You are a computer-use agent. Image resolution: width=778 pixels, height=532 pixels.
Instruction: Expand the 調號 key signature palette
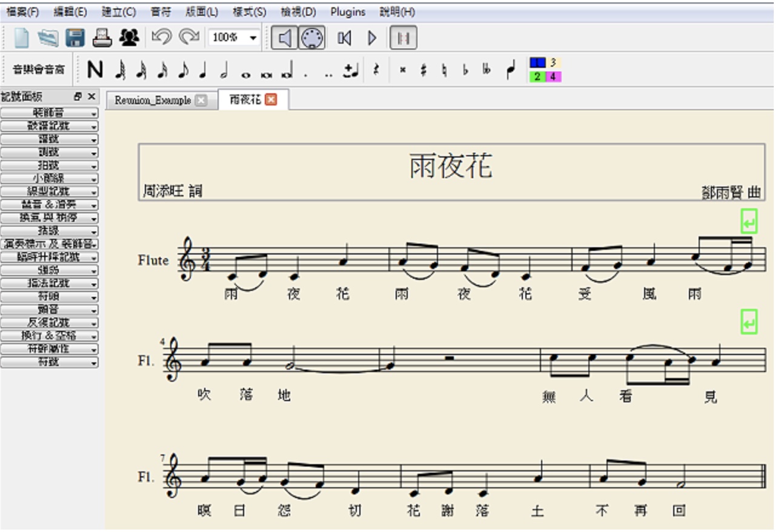pyautogui.click(x=50, y=153)
